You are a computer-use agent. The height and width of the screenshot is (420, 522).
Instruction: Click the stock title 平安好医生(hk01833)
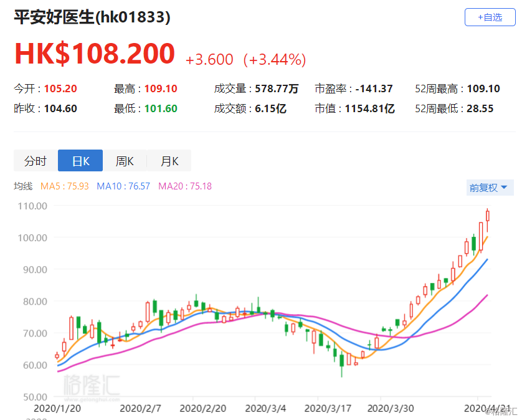92,17
